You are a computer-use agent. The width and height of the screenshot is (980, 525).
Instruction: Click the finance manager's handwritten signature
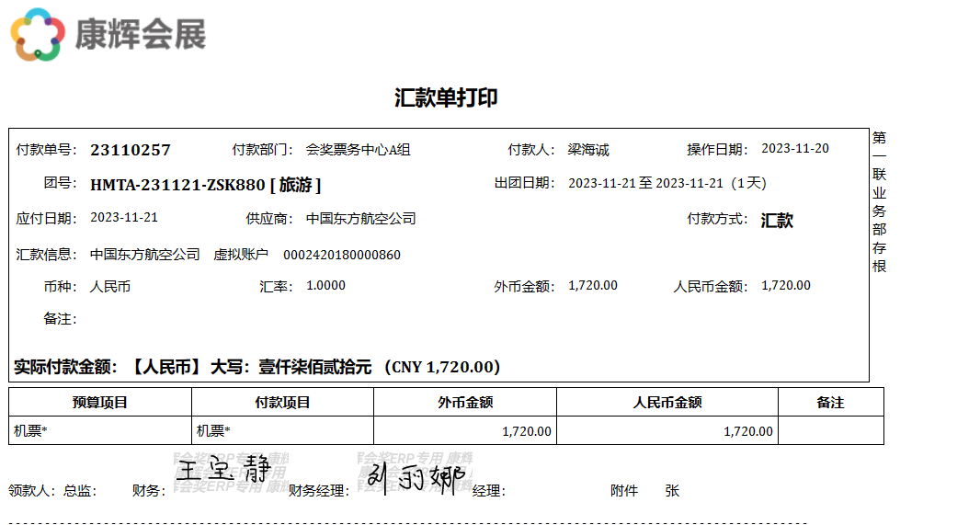click(x=416, y=477)
